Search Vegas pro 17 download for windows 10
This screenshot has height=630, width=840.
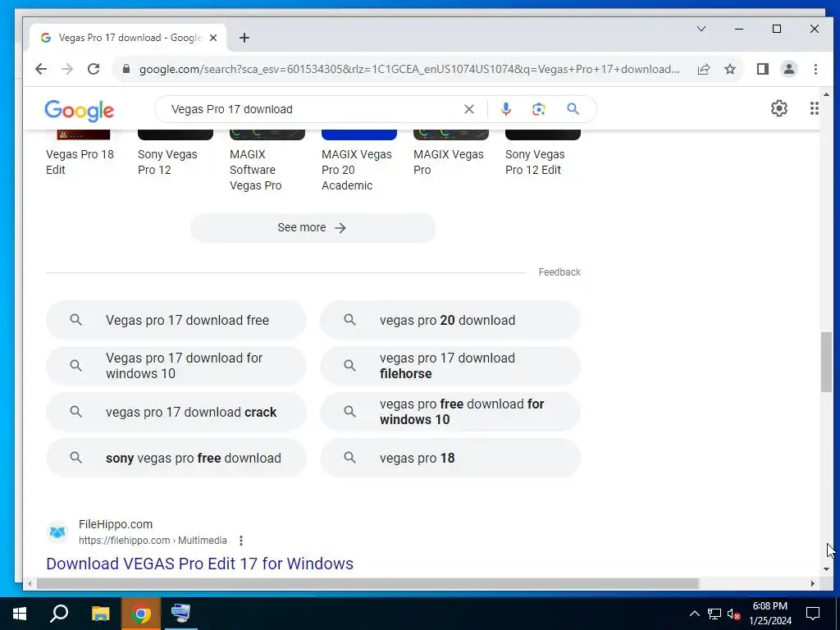coord(176,366)
